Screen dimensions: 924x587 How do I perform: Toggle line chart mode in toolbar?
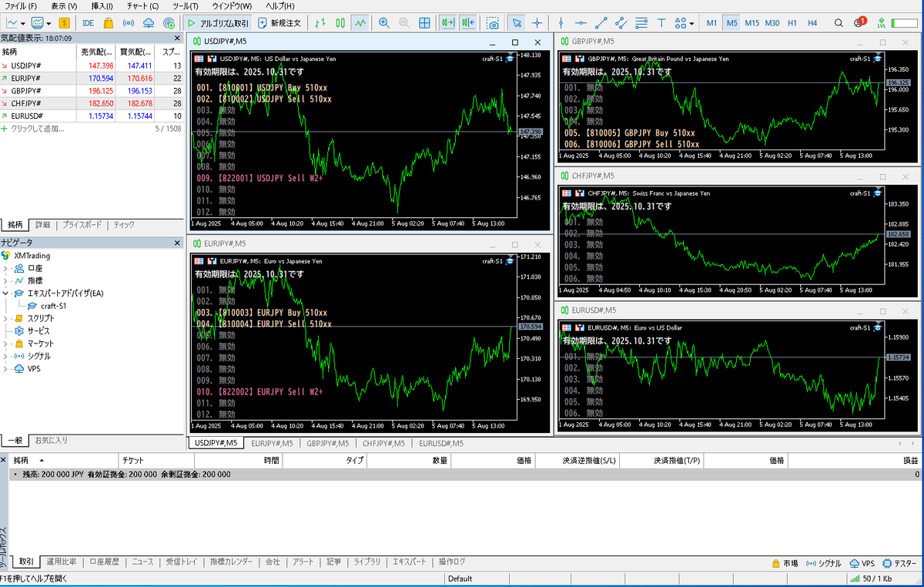pyautogui.click(x=360, y=23)
